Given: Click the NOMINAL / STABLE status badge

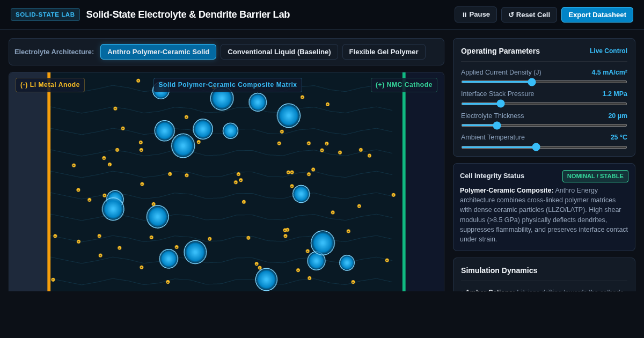Looking at the screenshot, I should pyautogui.click(x=595, y=176).
